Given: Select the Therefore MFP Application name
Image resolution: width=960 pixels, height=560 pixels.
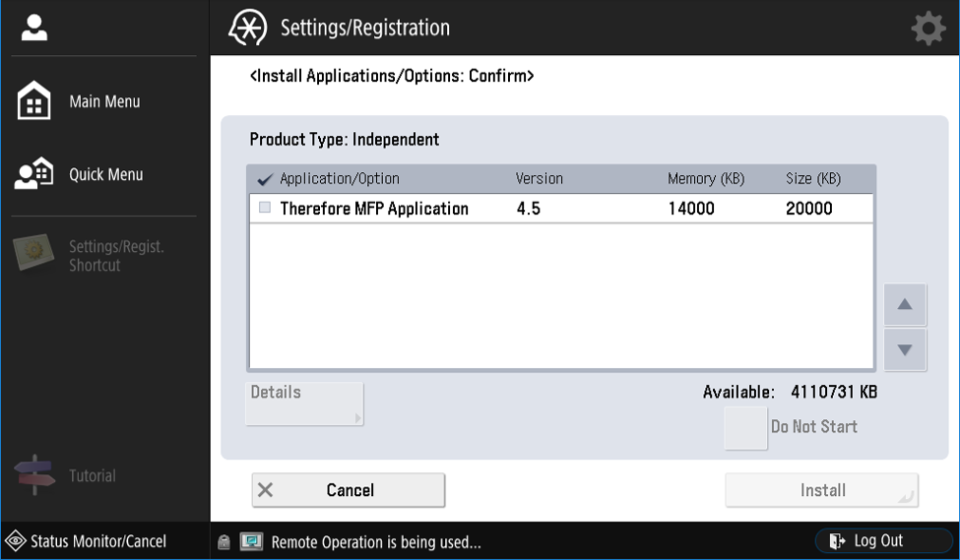Looking at the screenshot, I should click(x=374, y=208).
